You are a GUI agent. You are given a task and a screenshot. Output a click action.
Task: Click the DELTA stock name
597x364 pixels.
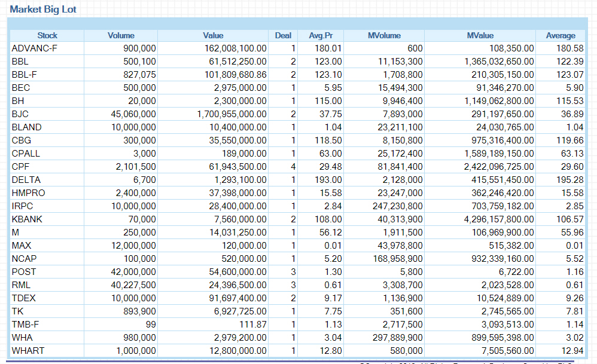[x=26, y=180]
